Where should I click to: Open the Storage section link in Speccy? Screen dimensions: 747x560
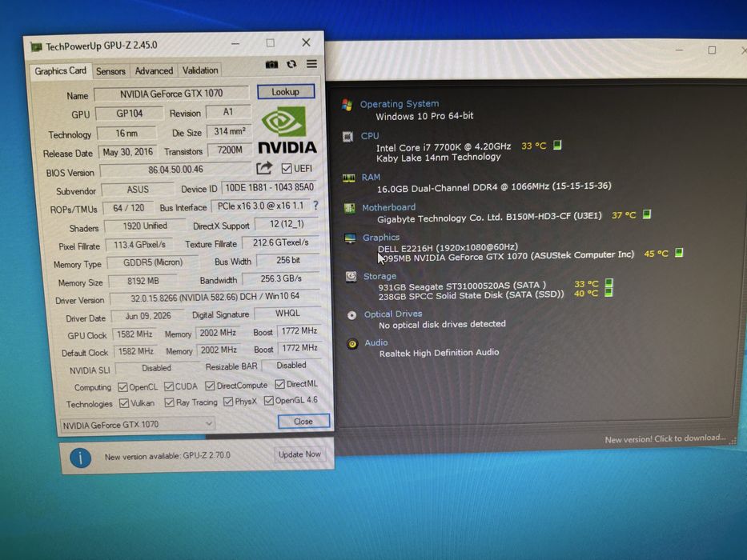pyautogui.click(x=380, y=276)
